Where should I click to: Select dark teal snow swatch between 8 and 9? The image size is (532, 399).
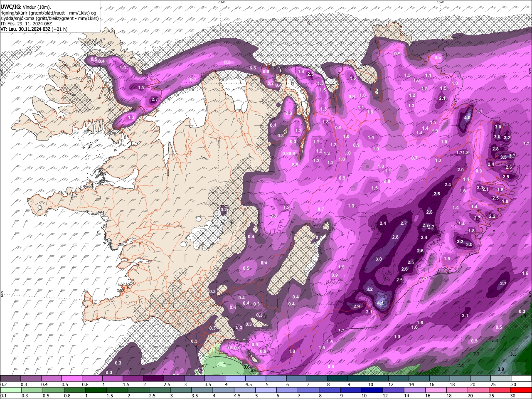(x=337, y=378)
